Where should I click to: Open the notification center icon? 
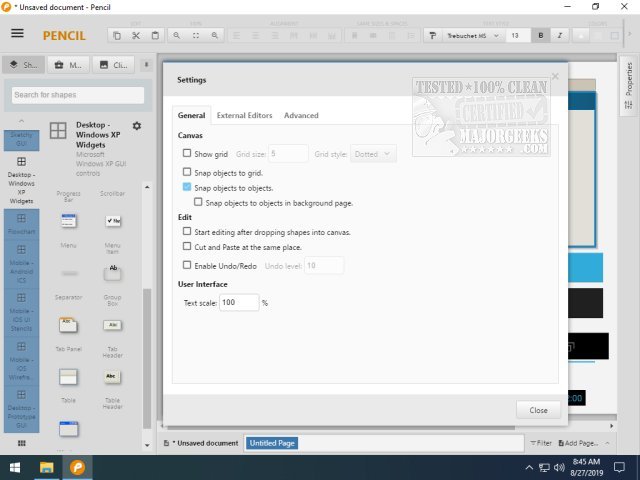[620, 467]
